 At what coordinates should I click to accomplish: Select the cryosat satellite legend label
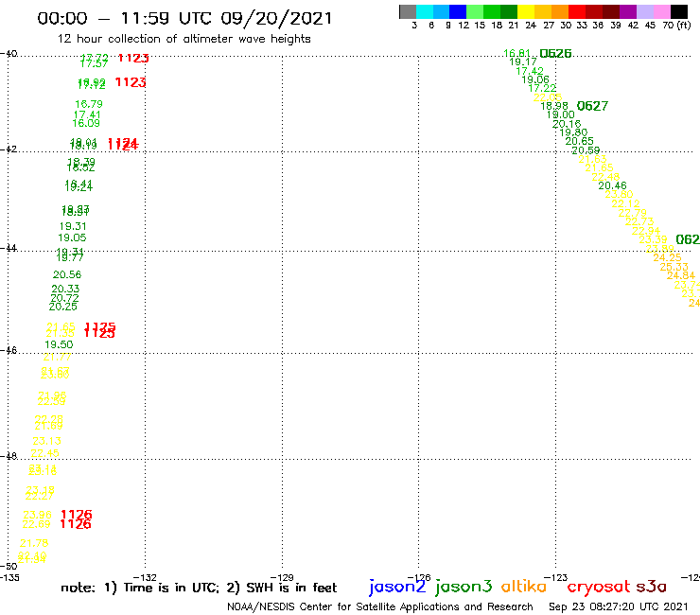coord(599,587)
